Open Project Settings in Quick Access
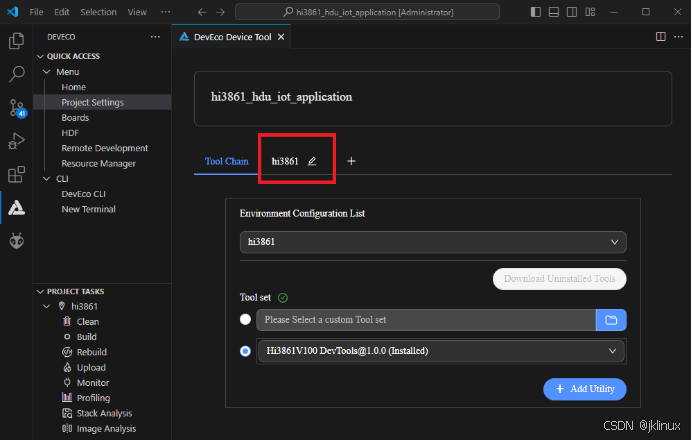The width and height of the screenshot is (692, 440). pos(93,102)
